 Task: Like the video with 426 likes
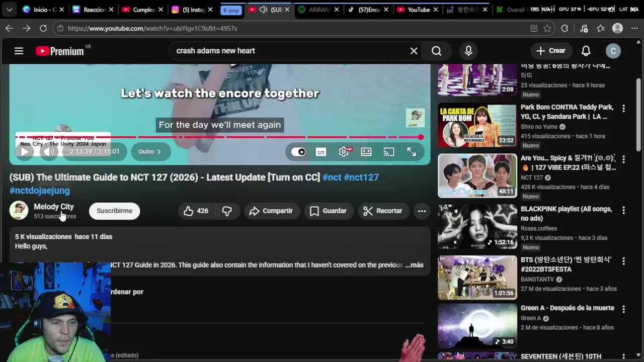pyautogui.click(x=196, y=211)
